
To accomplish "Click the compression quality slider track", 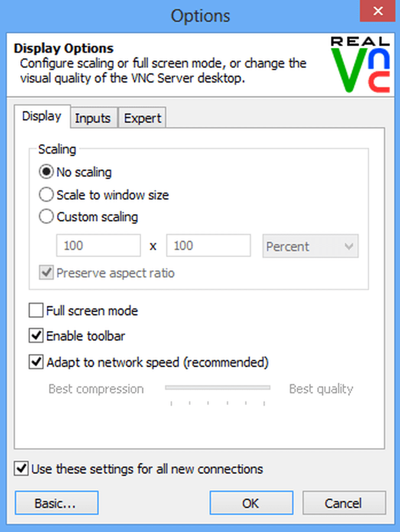I will pos(217,387).
